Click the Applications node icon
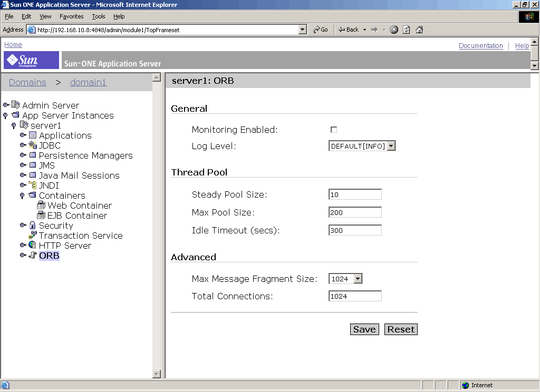Image resolution: width=540 pixels, height=392 pixels. [33, 135]
